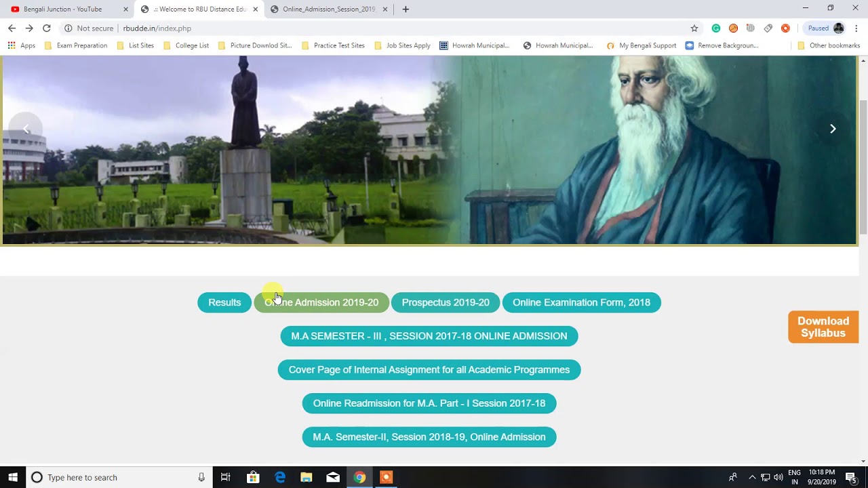Image resolution: width=868 pixels, height=488 pixels.
Task: Close the Online_Admission_Session tab
Action: 385,9
